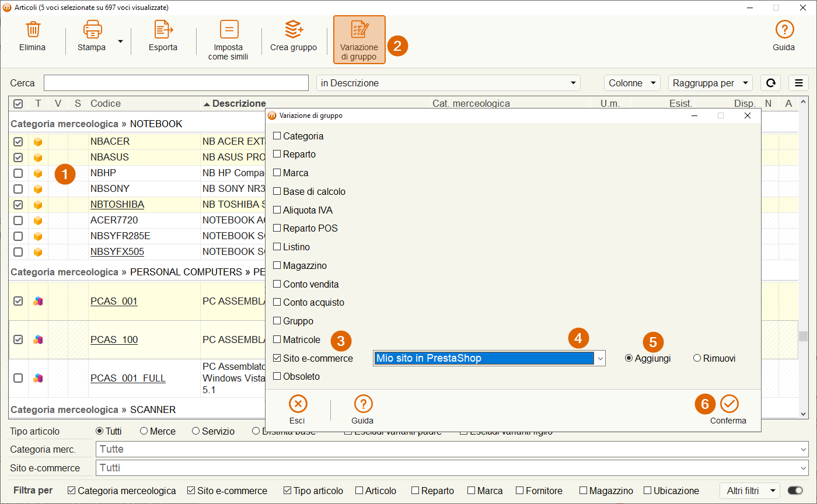This screenshot has width=817, height=504.
Task: Open the Raggruppa per dropdown
Action: click(x=710, y=83)
